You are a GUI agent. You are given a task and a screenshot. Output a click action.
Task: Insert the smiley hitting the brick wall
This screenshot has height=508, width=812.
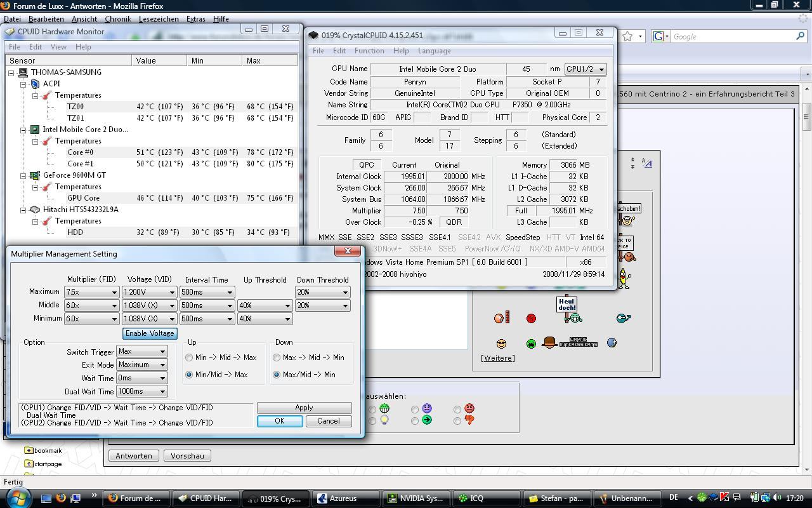[x=501, y=317]
